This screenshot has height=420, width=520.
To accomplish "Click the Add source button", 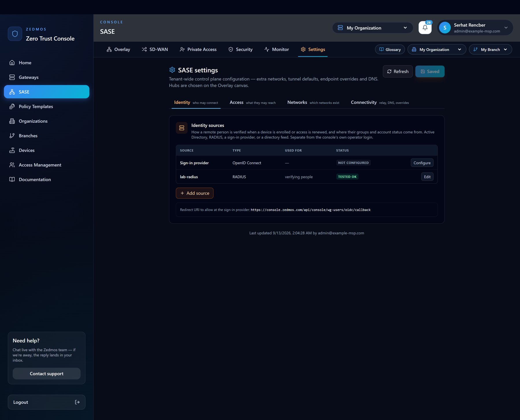I will click(x=195, y=193).
